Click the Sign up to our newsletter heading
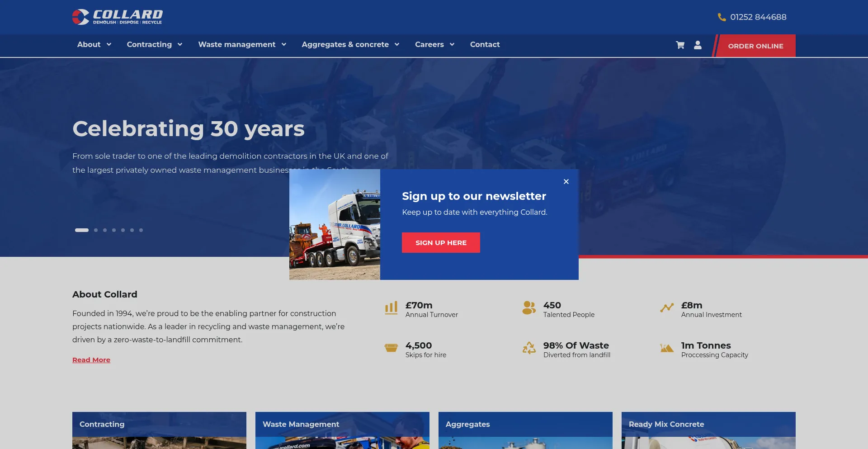Viewport: 868px width, 449px height. pos(474,196)
